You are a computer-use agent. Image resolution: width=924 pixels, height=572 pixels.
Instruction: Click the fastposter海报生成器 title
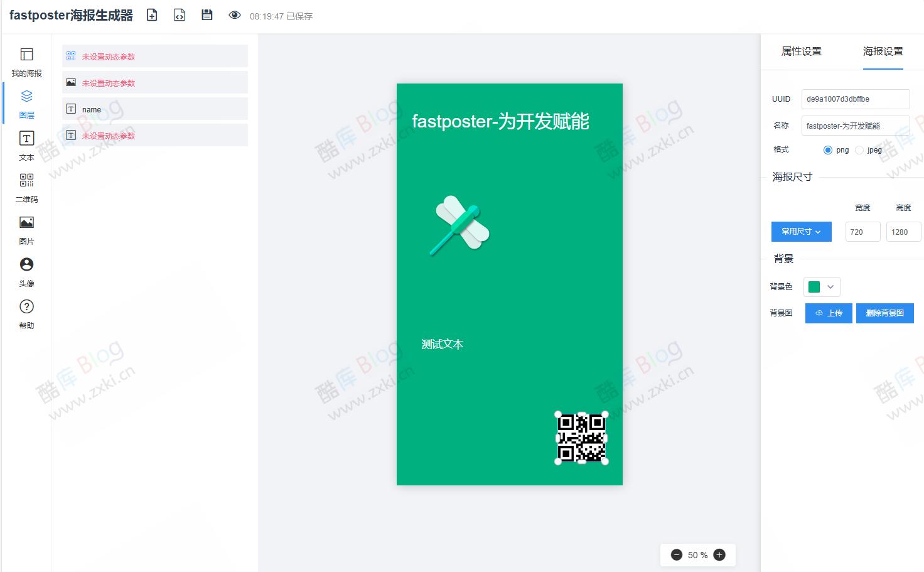point(71,16)
